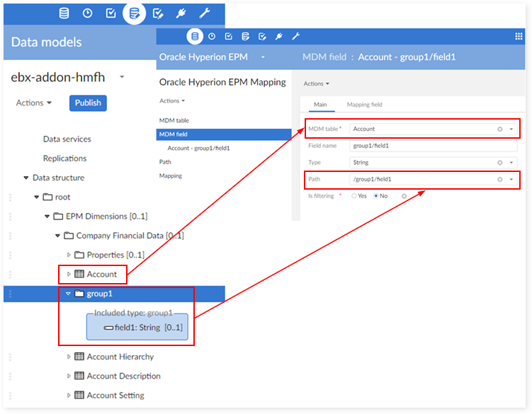The image size is (532, 414).
Task: Open Data services link
Action: coord(67,139)
